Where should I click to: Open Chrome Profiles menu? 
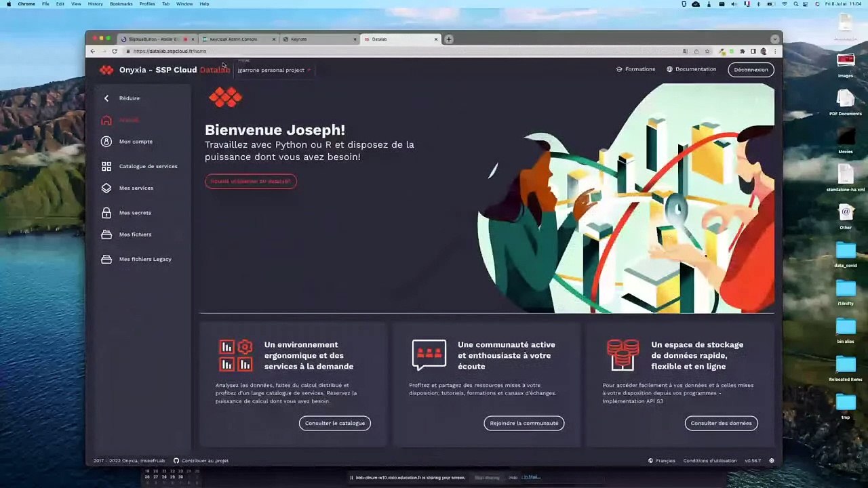click(x=147, y=4)
